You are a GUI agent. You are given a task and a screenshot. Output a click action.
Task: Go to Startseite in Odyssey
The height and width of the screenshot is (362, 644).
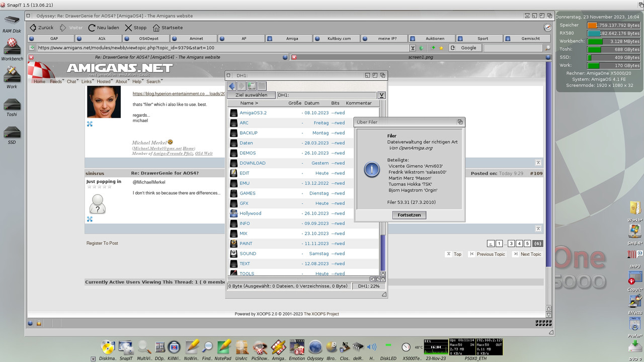pos(168,28)
